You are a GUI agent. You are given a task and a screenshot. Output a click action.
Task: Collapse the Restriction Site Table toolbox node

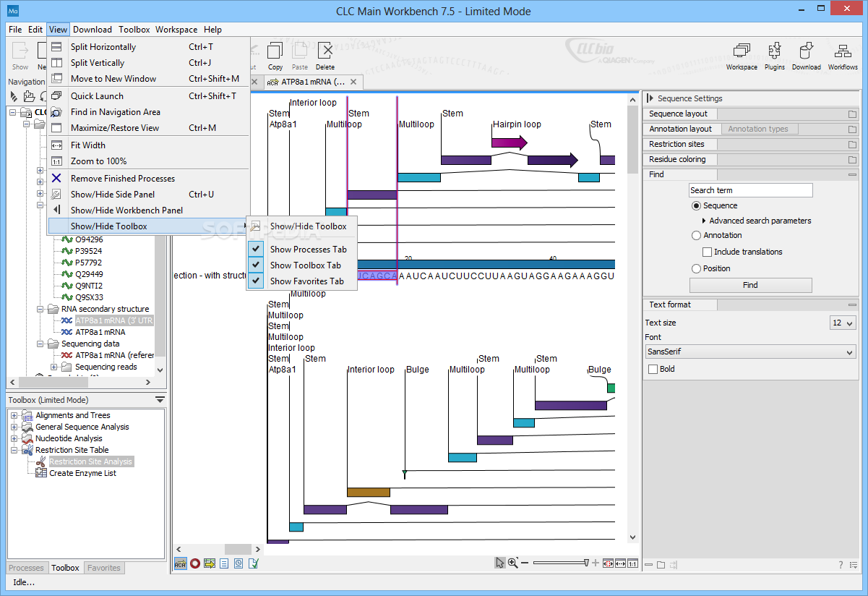click(x=14, y=450)
